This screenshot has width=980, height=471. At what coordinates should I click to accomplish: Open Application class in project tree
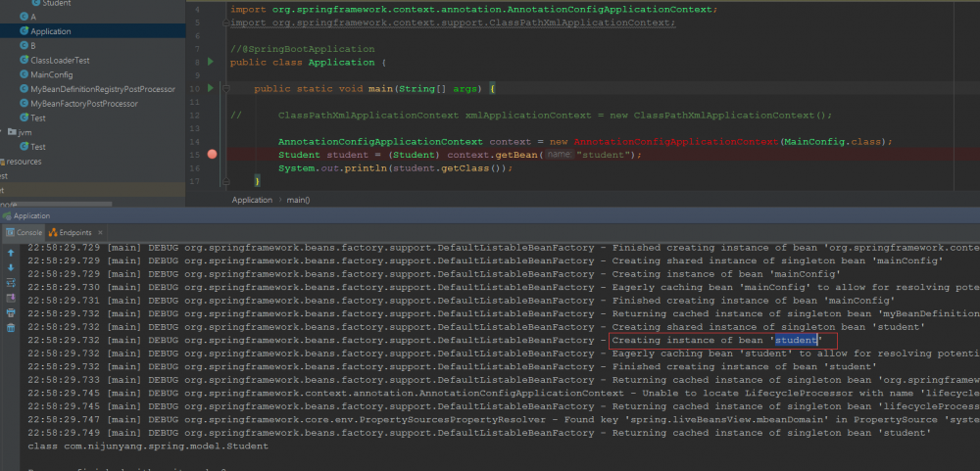tap(51, 31)
